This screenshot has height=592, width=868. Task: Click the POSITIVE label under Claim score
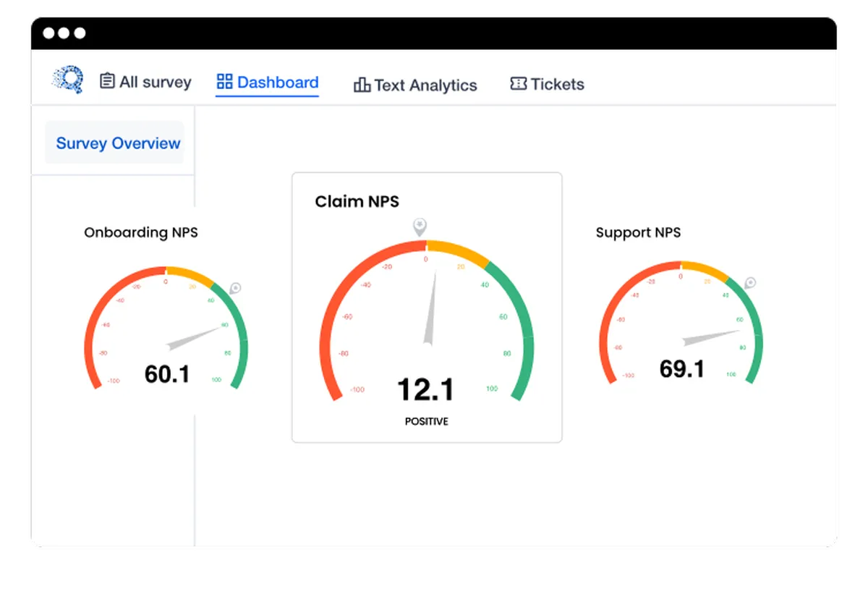coord(427,421)
